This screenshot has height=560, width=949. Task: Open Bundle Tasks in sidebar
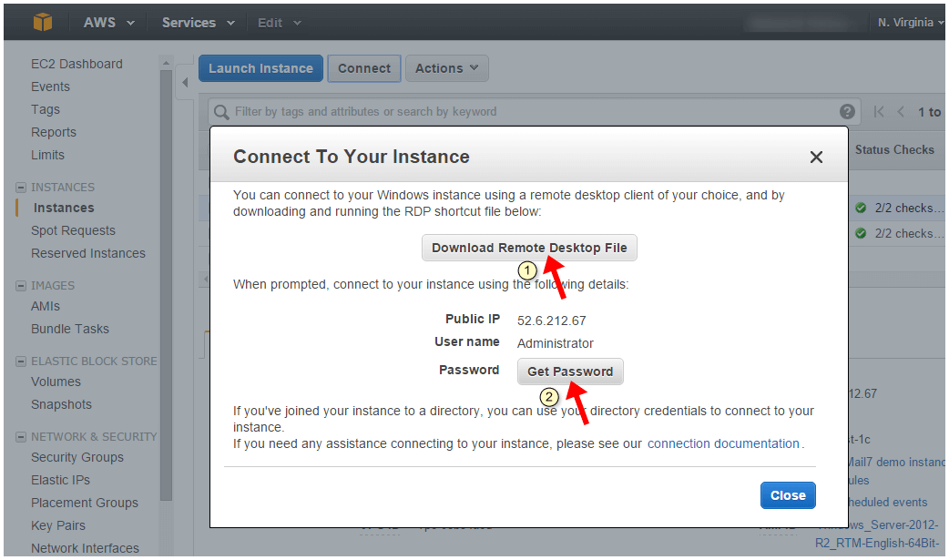point(70,329)
